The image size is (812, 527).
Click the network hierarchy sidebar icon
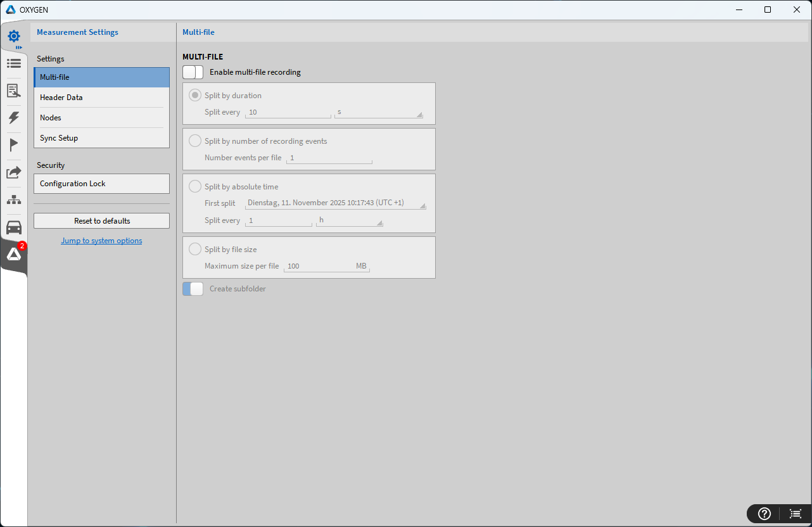tap(14, 200)
